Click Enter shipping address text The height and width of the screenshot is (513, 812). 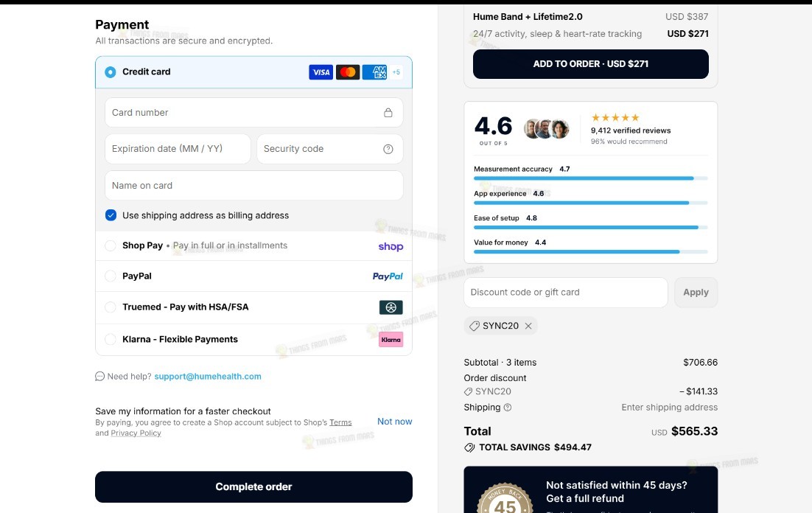[x=670, y=408]
